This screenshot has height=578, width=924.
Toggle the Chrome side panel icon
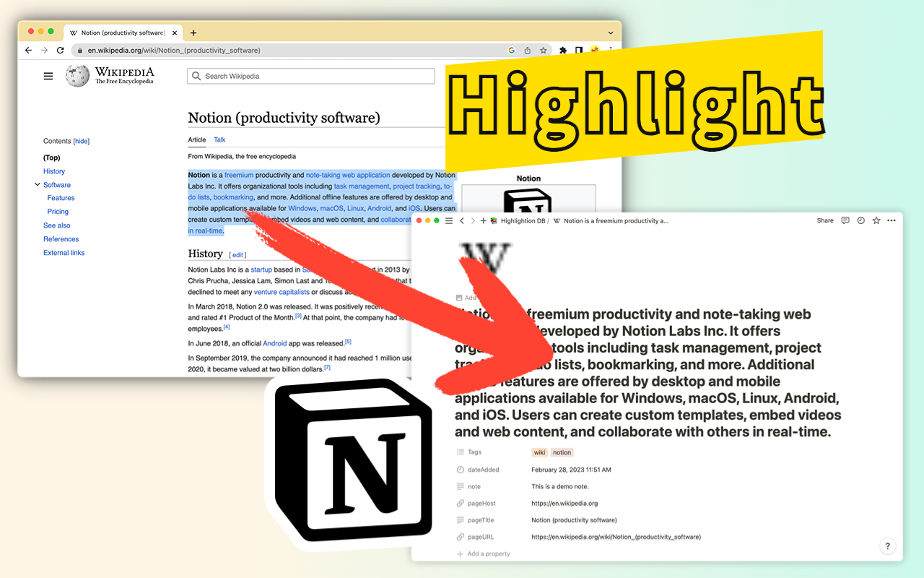(x=579, y=51)
